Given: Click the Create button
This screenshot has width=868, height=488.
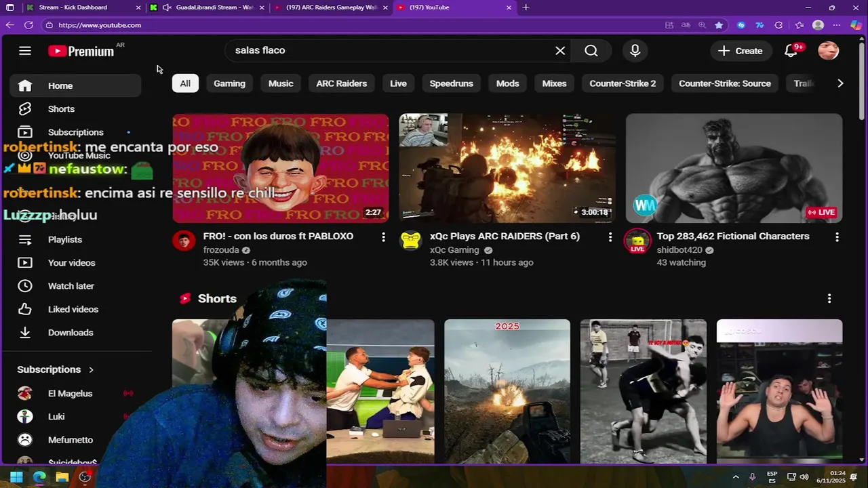Looking at the screenshot, I should click(741, 51).
